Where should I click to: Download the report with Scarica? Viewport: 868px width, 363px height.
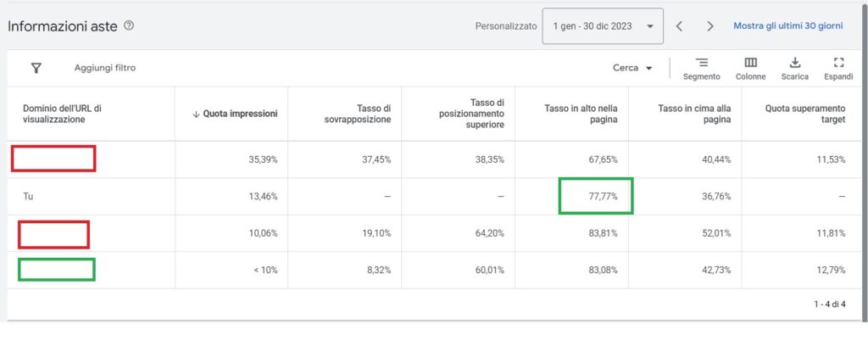point(795,69)
